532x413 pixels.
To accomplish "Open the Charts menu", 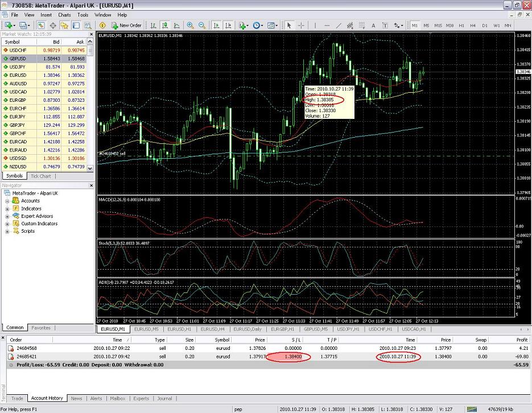I will point(64,15).
